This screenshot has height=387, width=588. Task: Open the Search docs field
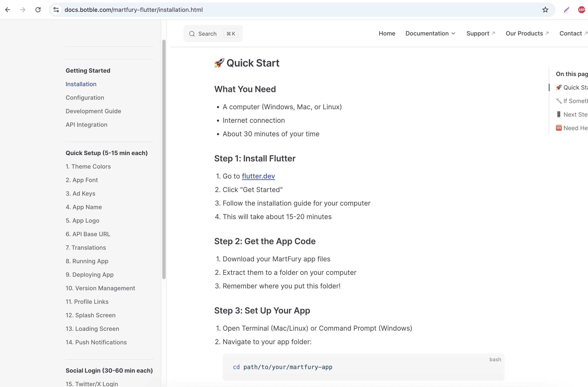[213, 33]
